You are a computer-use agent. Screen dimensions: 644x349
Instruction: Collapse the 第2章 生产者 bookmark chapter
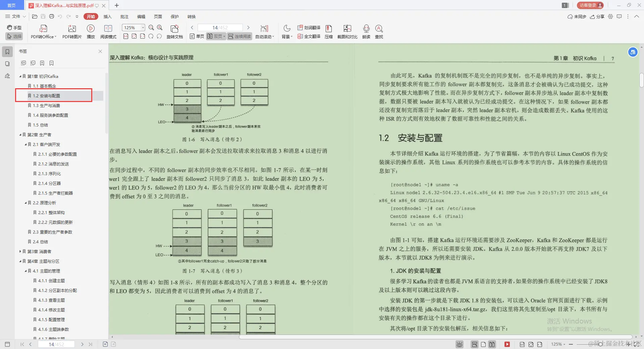pos(20,135)
